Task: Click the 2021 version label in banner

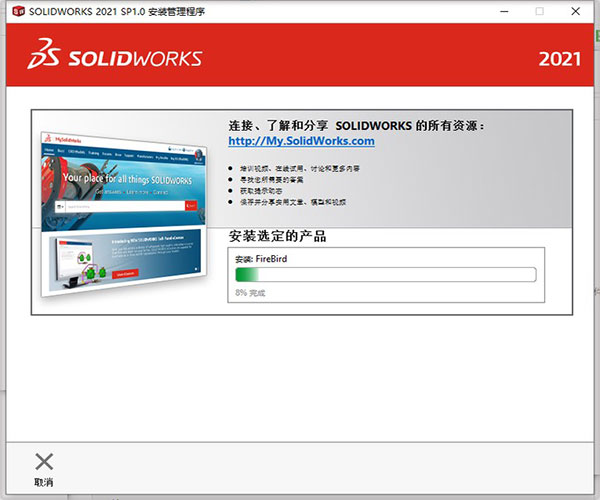Action: (x=559, y=59)
